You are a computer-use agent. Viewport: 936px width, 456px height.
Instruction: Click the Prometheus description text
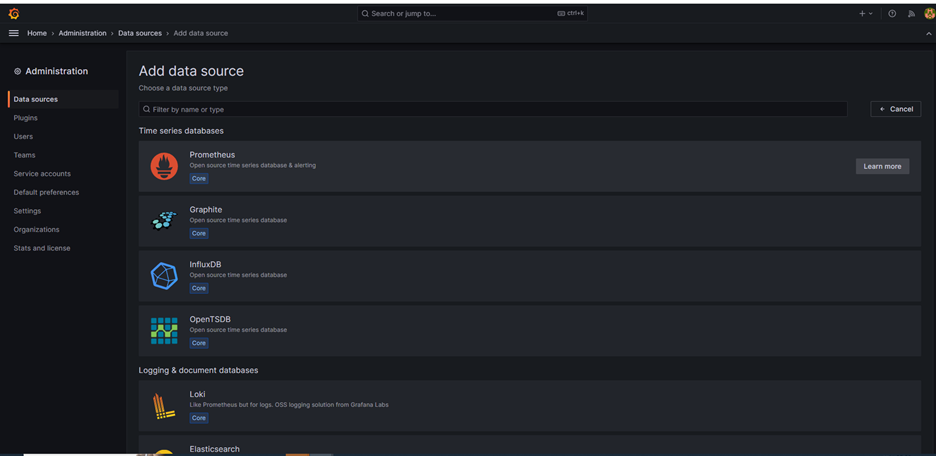click(253, 165)
